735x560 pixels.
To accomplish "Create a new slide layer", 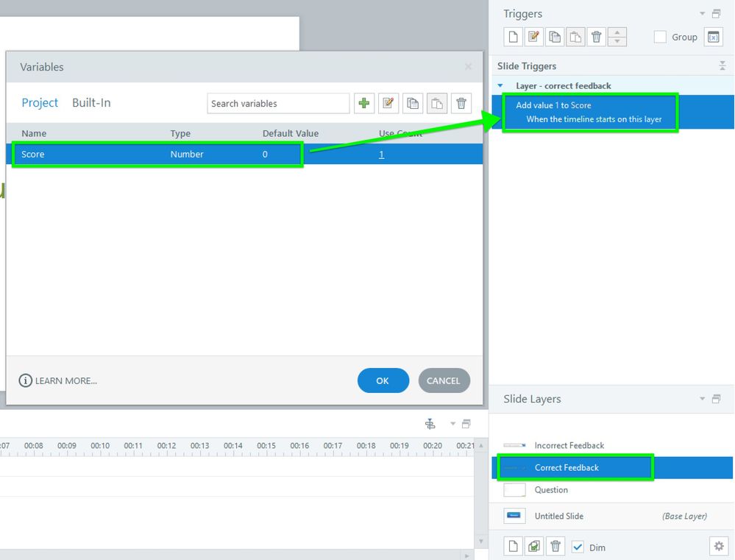I will pyautogui.click(x=514, y=547).
